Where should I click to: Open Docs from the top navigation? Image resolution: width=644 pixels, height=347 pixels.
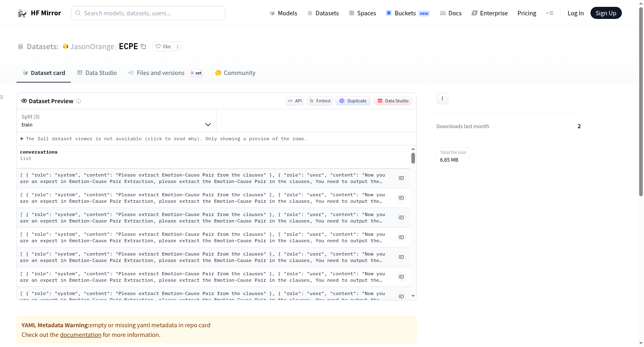[451, 13]
